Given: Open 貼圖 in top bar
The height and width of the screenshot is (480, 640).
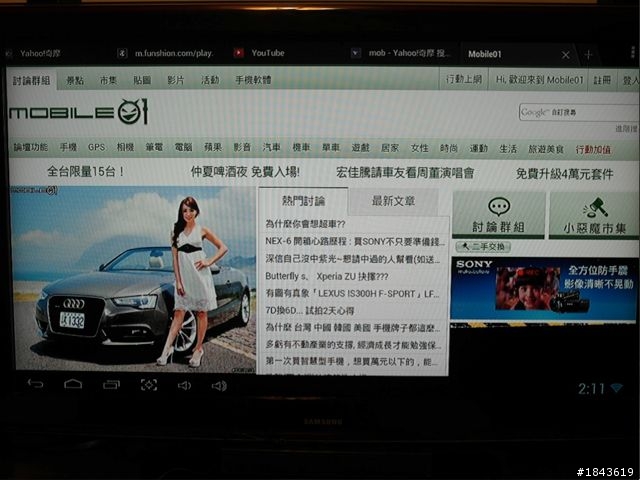Looking at the screenshot, I should [x=142, y=80].
